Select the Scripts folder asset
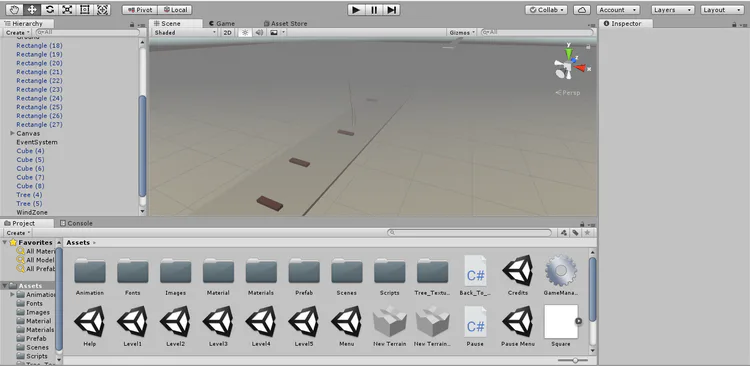Screen dimensions: 750x366 pyautogui.click(x=389, y=276)
